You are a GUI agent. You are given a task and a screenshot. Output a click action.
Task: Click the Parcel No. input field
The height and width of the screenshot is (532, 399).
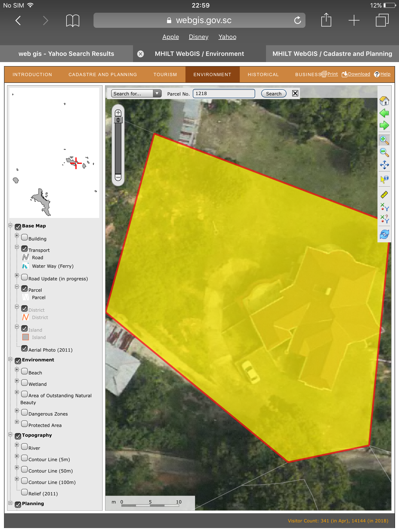coord(224,94)
